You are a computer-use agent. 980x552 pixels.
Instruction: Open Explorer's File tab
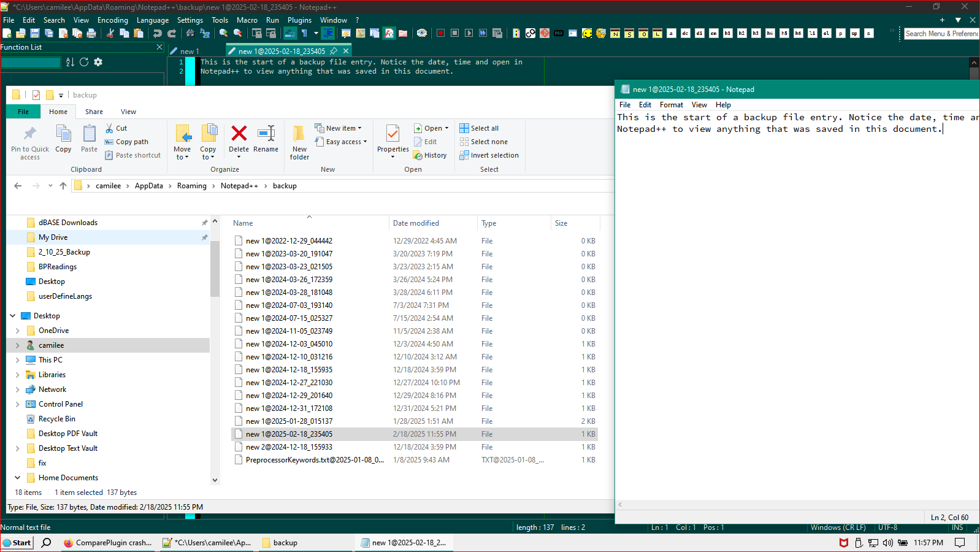point(23,112)
